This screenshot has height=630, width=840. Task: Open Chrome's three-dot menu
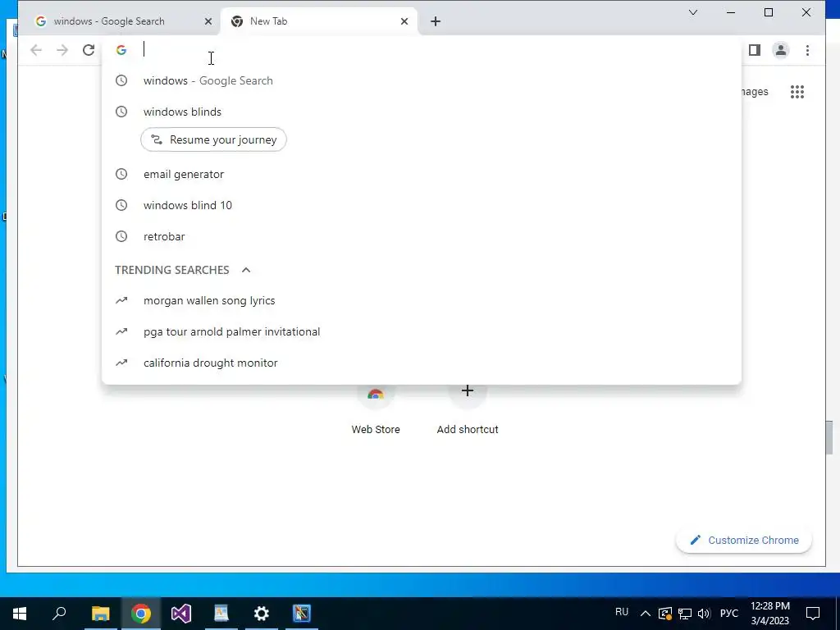click(x=807, y=50)
